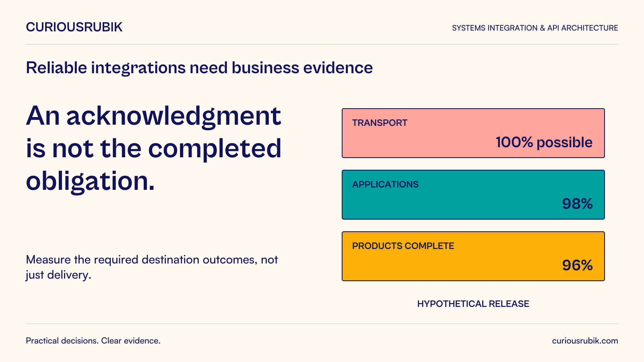Click the PRODUCTS COMPLETE label

tap(403, 246)
